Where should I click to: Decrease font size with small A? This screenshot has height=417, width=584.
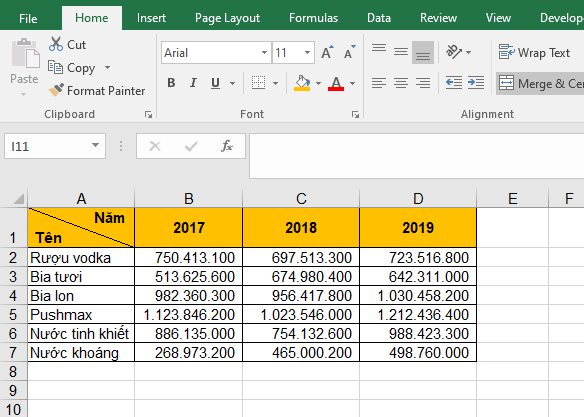pyautogui.click(x=349, y=52)
